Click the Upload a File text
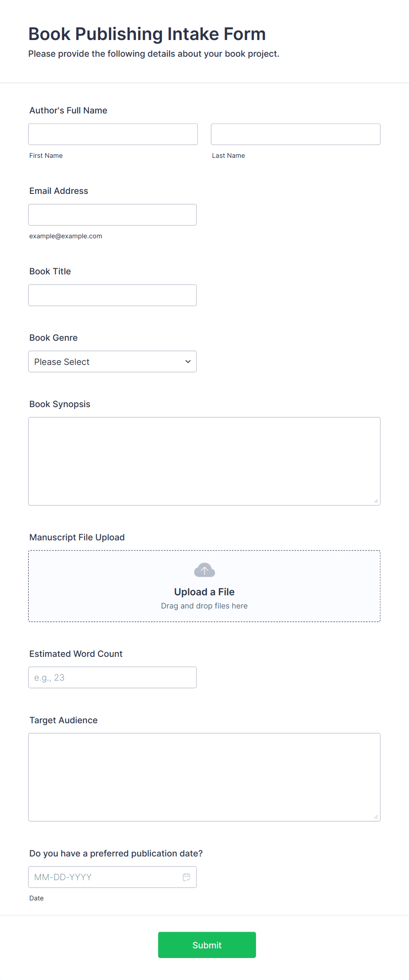Screen dimensions: 409x980 click(x=204, y=592)
